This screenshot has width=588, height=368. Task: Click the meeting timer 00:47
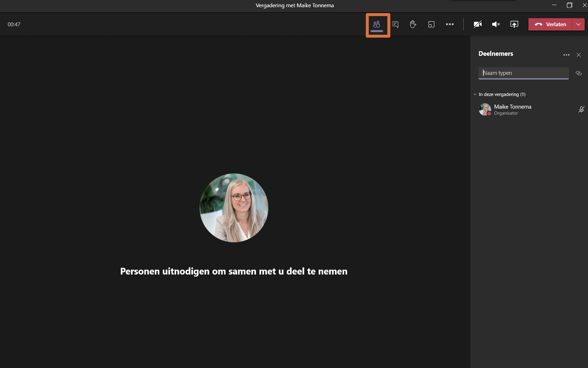pos(14,25)
